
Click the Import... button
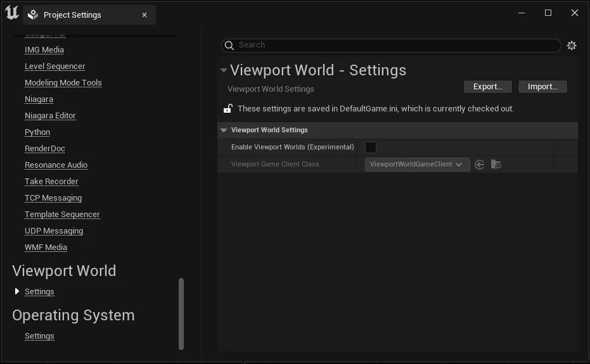[542, 87]
